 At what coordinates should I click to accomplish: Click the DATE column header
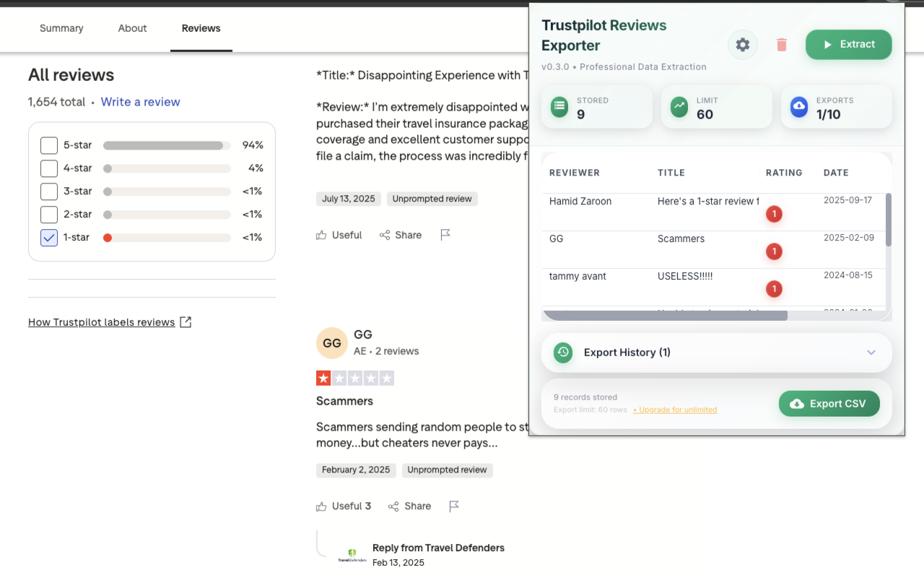(836, 173)
